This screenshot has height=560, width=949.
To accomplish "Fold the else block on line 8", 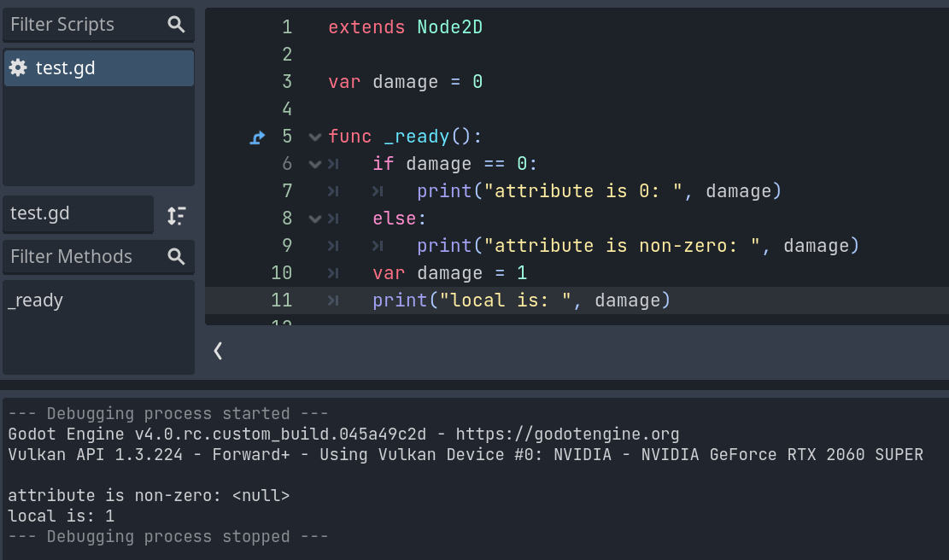I will [x=314, y=218].
